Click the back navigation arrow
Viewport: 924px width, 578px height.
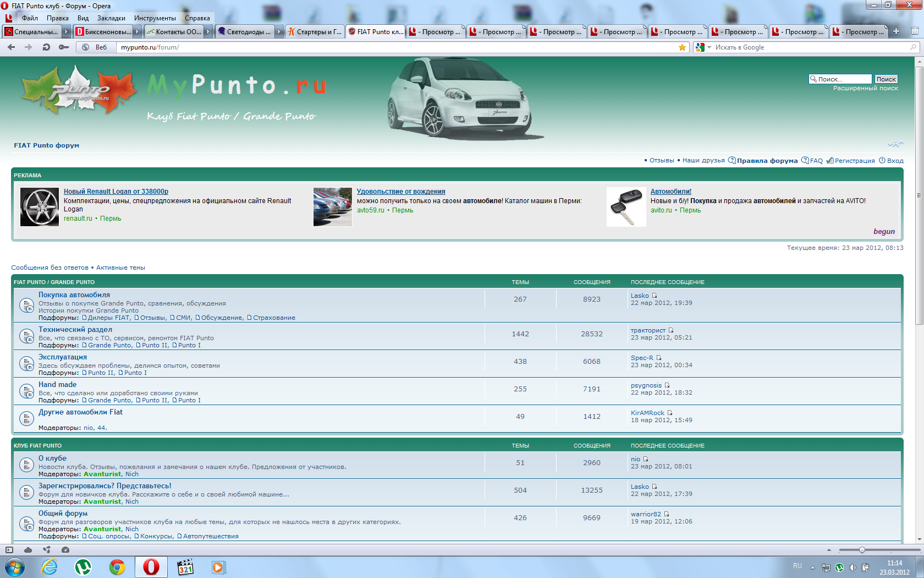click(x=12, y=47)
